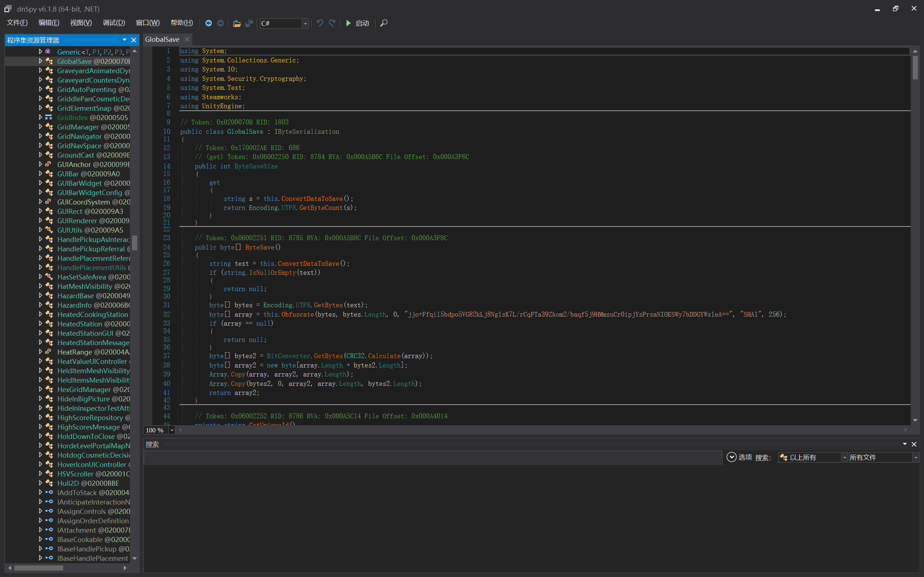Select the GlobalSave document tab
924x577 pixels.
162,39
